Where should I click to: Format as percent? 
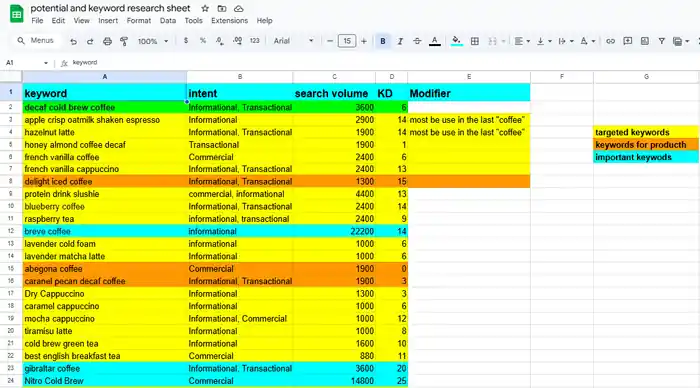203,41
